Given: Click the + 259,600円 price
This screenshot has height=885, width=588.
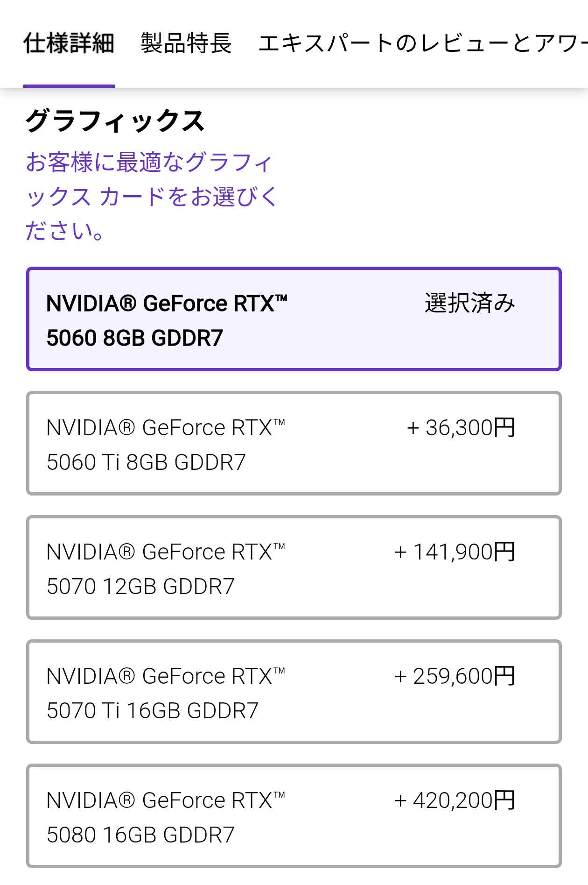Looking at the screenshot, I should click(455, 676).
